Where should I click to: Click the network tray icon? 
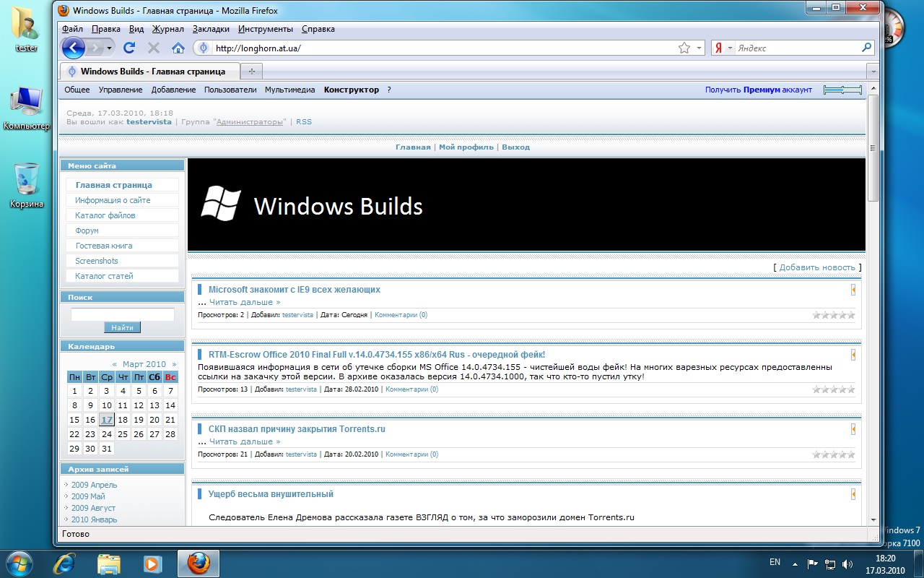click(830, 564)
